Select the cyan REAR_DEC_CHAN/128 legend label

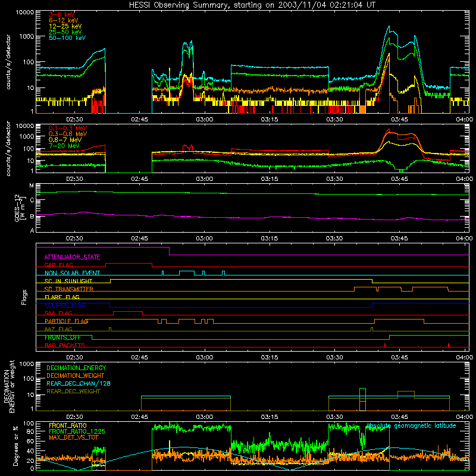[x=79, y=384]
